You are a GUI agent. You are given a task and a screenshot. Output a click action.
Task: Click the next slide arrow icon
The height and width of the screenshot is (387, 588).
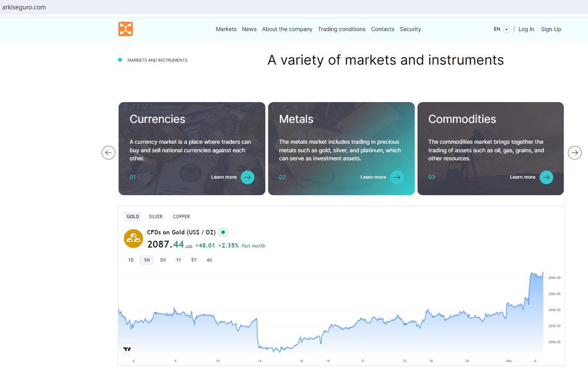pyautogui.click(x=575, y=153)
